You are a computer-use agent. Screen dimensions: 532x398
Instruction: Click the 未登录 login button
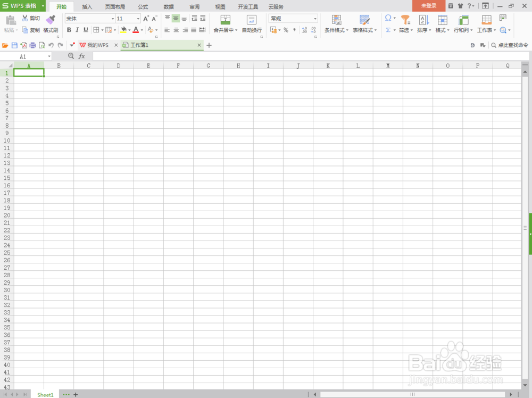pyautogui.click(x=428, y=6)
